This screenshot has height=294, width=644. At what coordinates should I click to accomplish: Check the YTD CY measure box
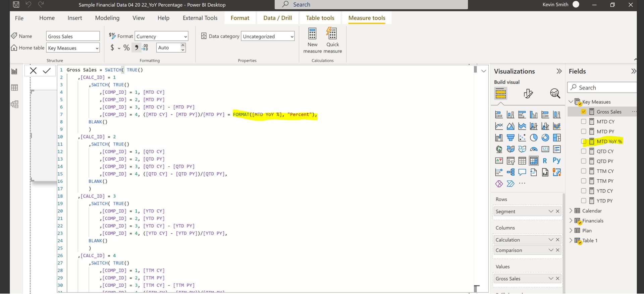[584, 191]
